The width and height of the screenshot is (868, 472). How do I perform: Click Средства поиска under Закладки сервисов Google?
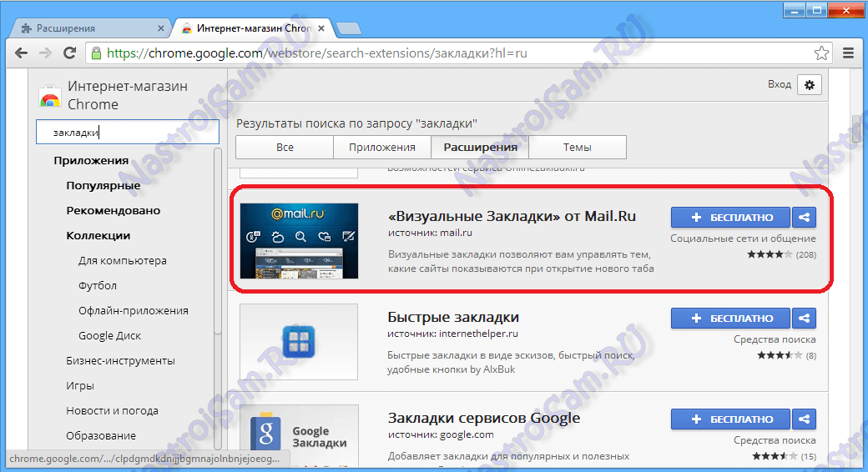[775, 440]
